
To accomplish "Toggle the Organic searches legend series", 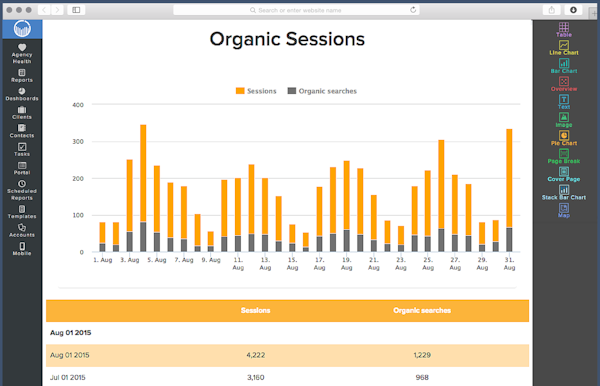I will [x=322, y=91].
